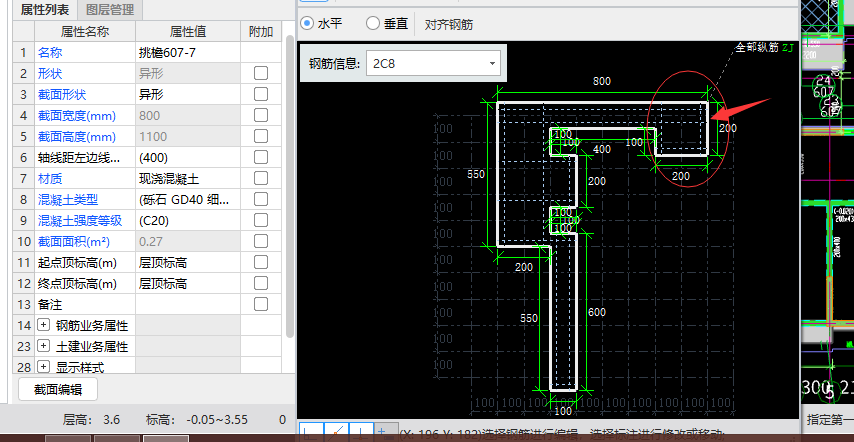This screenshot has width=854, height=442.
Task: Click the 混凝土类型 property label
Action: tap(68, 199)
